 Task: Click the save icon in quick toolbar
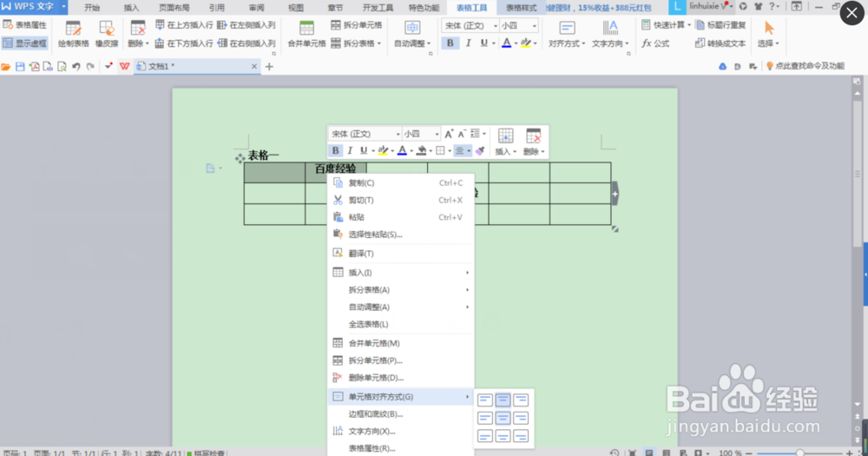coord(20,67)
